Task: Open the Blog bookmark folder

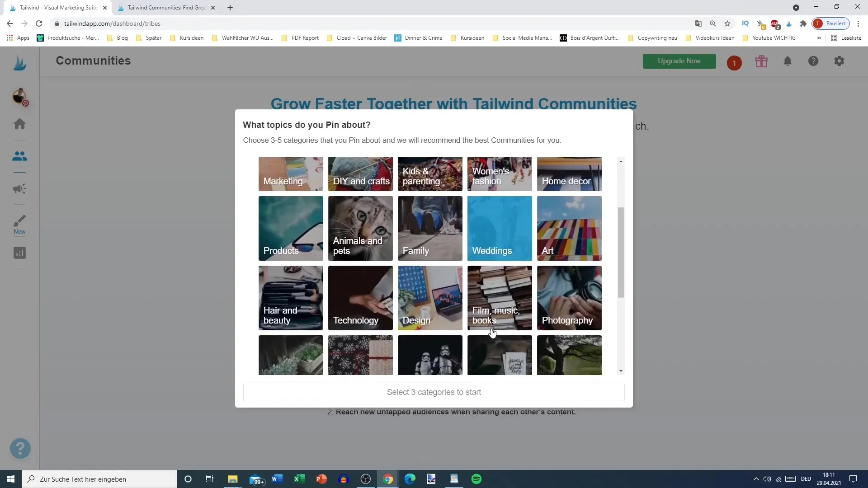Action: [x=118, y=38]
